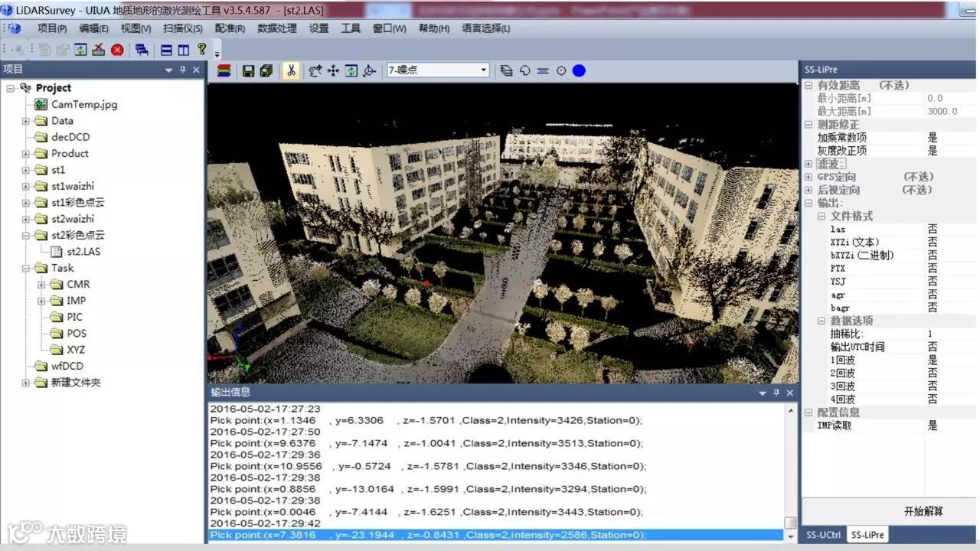Toggle the 灰度改正项 setting value
The image size is (980, 551).
point(951,151)
